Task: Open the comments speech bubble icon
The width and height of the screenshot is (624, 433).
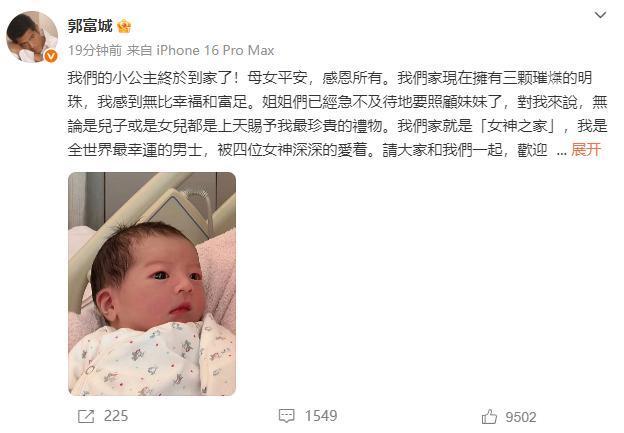Action: coord(287,416)
